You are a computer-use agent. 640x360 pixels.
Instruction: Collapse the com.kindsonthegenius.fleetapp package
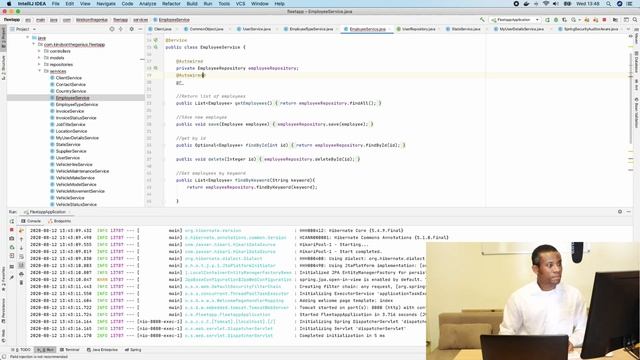click(x=33, y=44)
